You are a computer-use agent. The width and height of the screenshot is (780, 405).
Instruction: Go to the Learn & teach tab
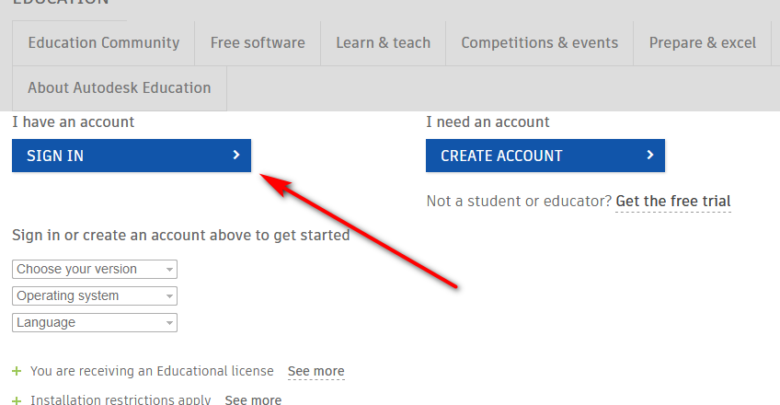tap(383, 43)
